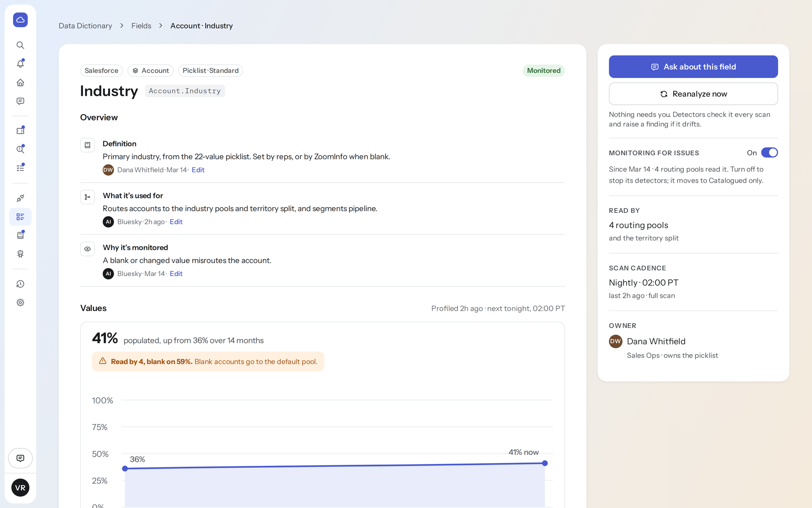Click 'Nightly · 02:00 PT' scan cadence
This screenshot has width=812, height=508.
[644, 283]
